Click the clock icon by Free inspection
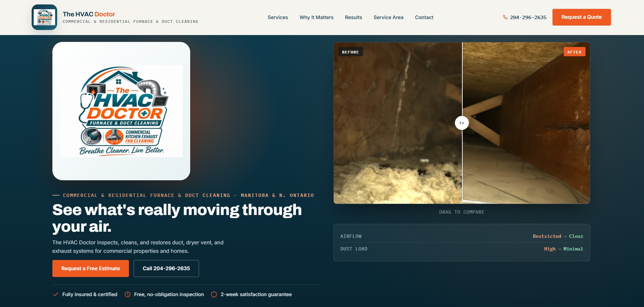This screenshot has width=644, height=307. click(128, 294)
